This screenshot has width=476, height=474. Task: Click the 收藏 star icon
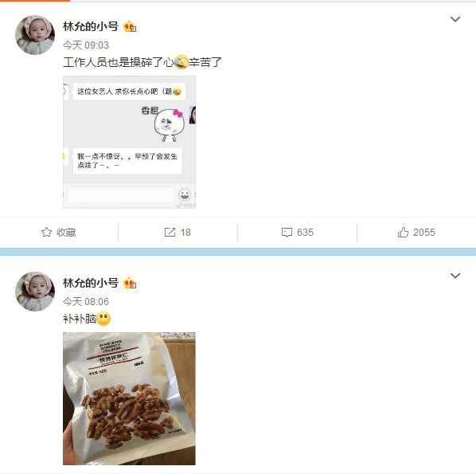[46, 232]
